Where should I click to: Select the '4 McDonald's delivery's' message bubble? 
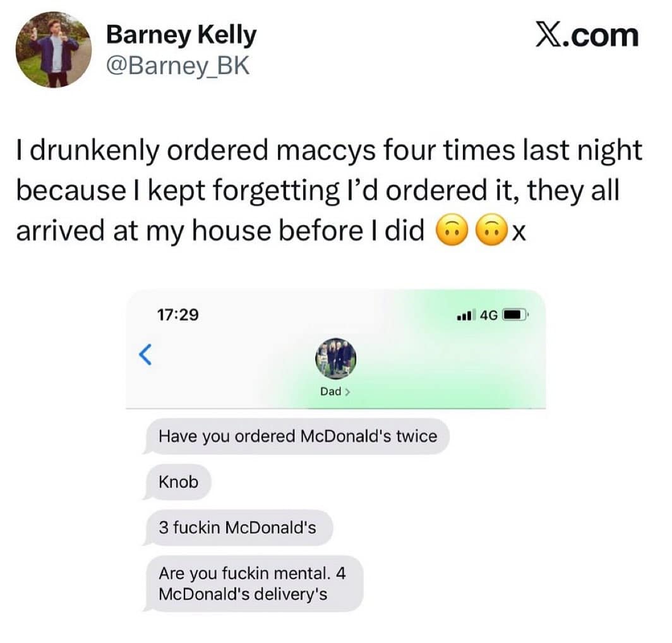(253, 584)
